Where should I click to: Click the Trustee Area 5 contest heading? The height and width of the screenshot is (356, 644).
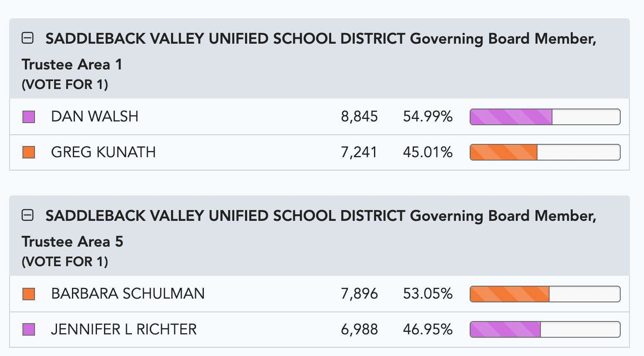[x=309, y=229]
